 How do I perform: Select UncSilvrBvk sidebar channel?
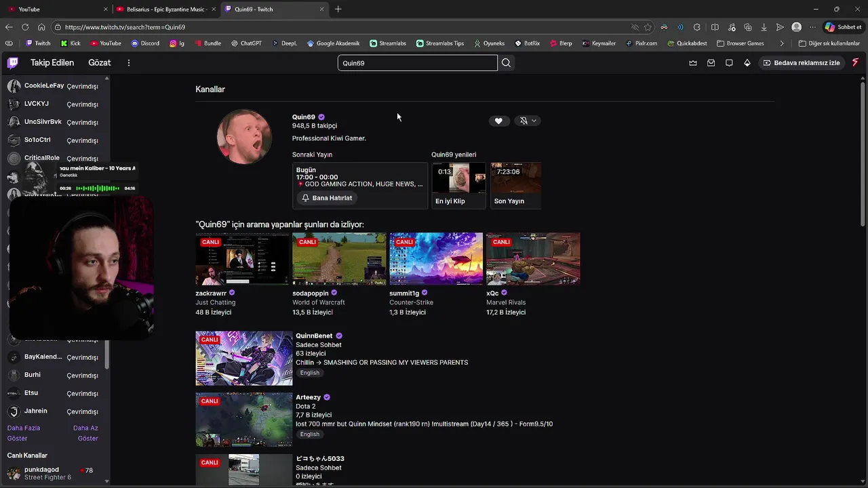coord(54,122)
